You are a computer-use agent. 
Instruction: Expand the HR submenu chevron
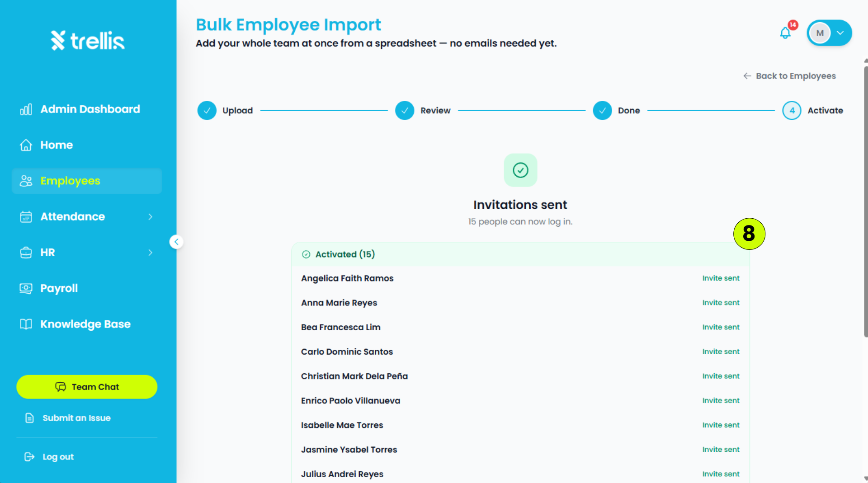point(151,253)
